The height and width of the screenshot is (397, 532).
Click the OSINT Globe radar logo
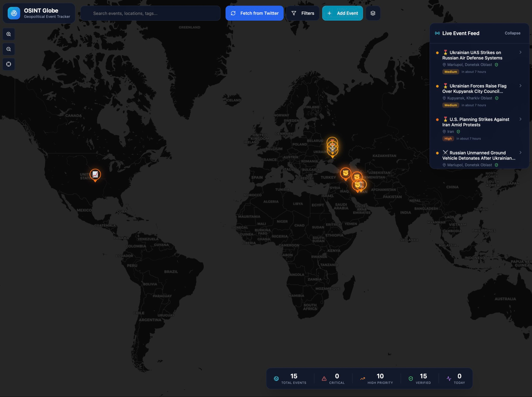14,13
